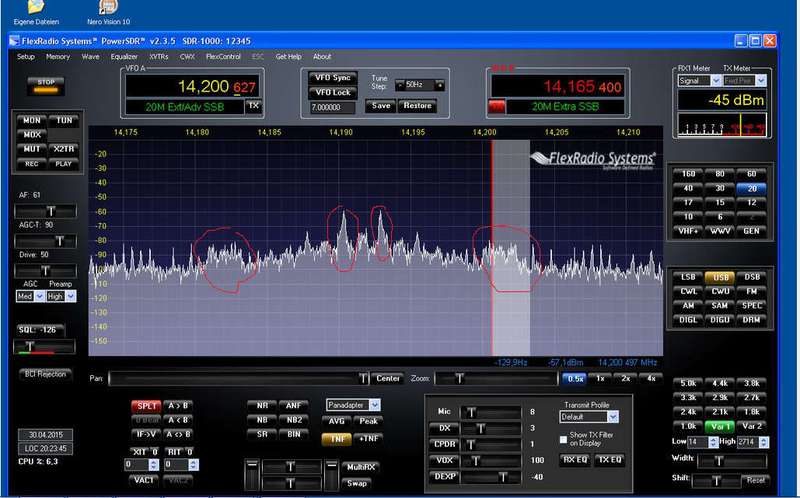Click the PowerSDR title bar icon
Viewport: 800px width, 498px height.
pyautogui.click(x=14, y=41)
